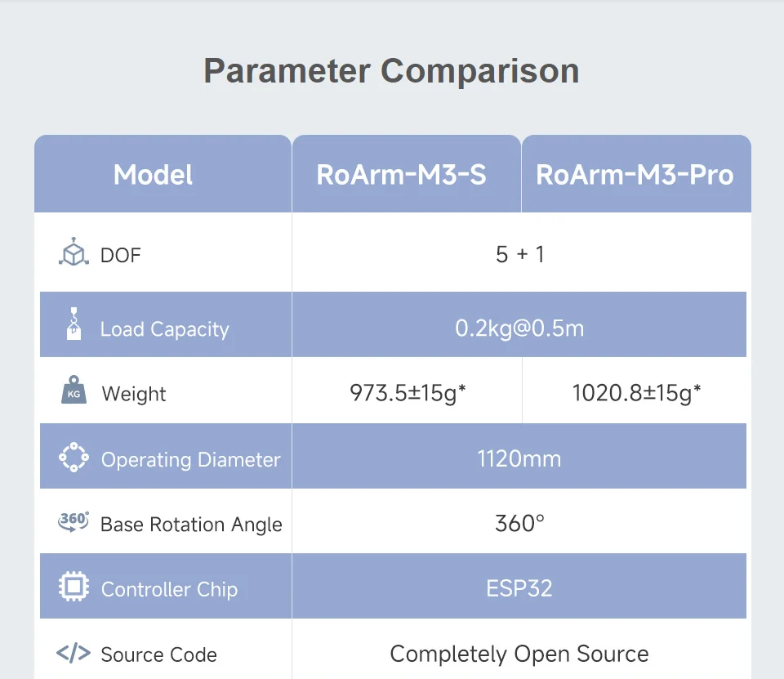Click the Weight row label
The height and width of the screenshot is (679, 784).
[x=133, y=395]
